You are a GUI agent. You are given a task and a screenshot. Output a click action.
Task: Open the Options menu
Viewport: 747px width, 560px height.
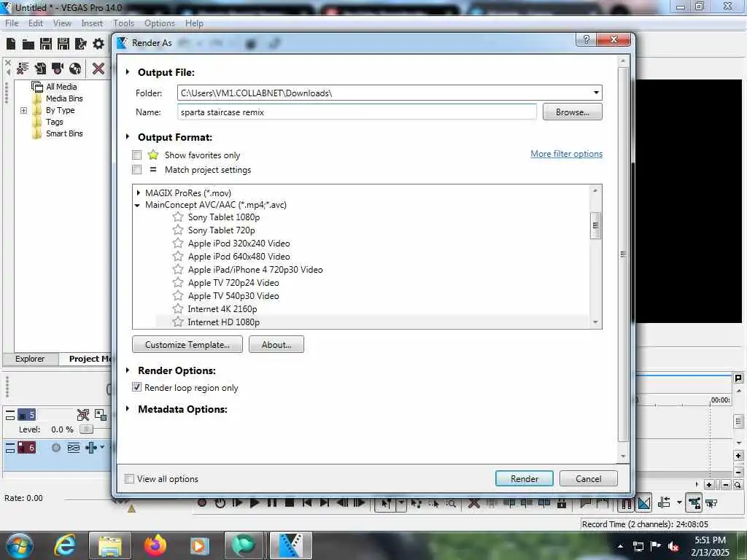[x=160, y=23]
